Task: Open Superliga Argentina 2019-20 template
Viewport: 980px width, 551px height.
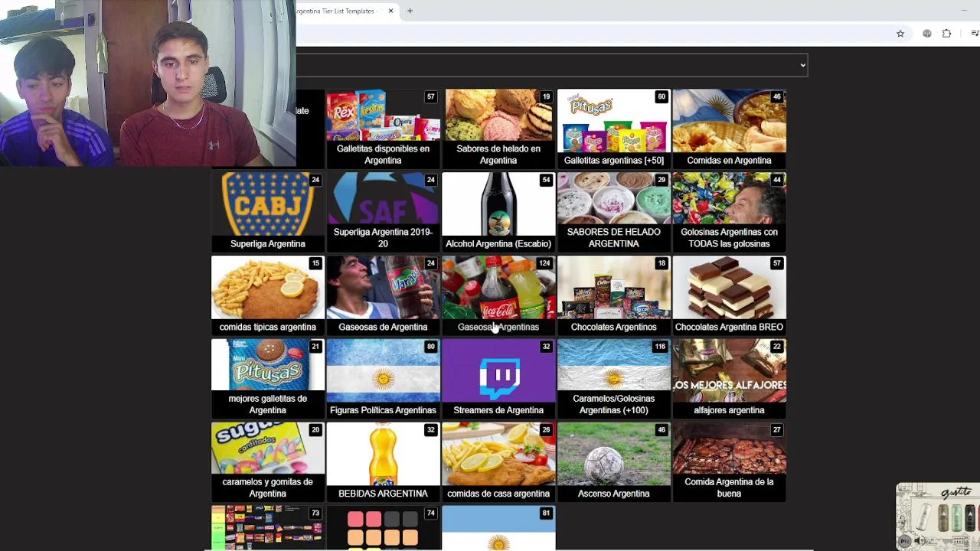Action: point(383,212)
